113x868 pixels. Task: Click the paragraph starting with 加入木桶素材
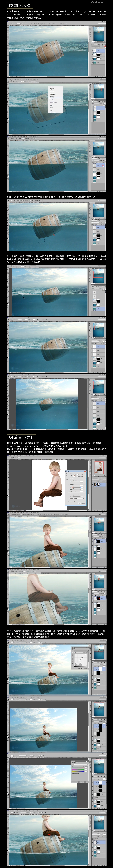click(56, 14)
